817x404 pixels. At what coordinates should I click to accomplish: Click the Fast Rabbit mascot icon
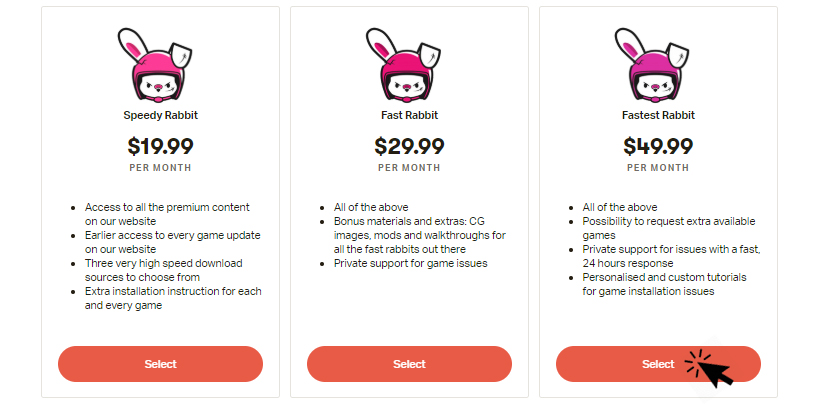[x=409, y=66]
